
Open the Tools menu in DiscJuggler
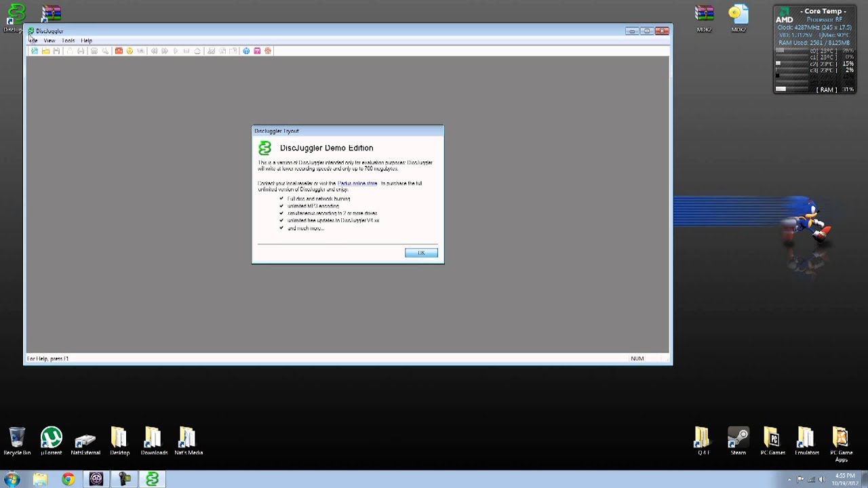pos(68,41)
